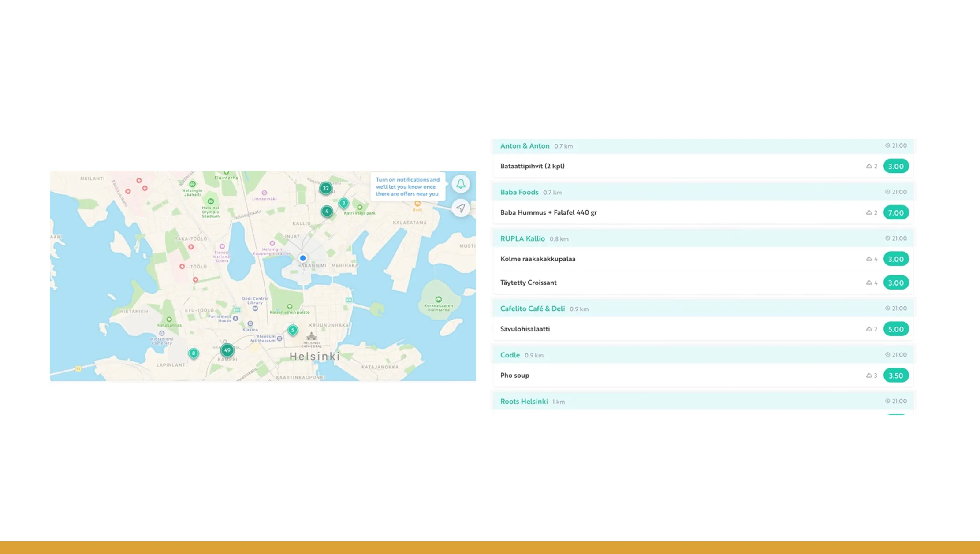
Task: Click the Turn on notifications tooltip
Action: pyautogui.click(x=407, y=186)
